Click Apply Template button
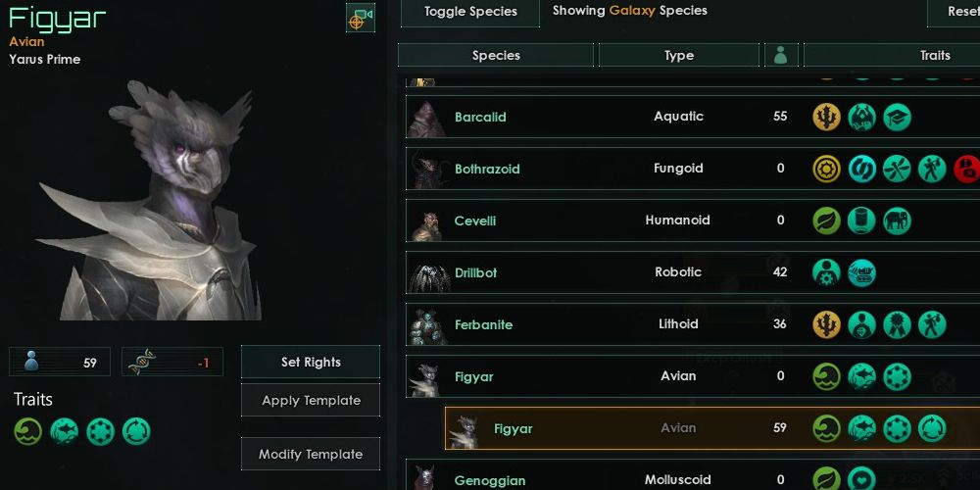The width and height of the screenshot is (980, 490). pyautogui.click(x=311, y=400)
